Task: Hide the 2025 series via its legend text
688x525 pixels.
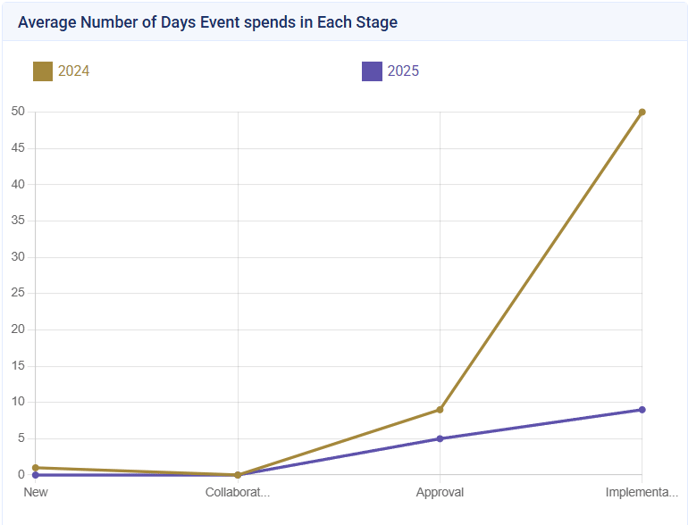Action: [x=403, y=71]
